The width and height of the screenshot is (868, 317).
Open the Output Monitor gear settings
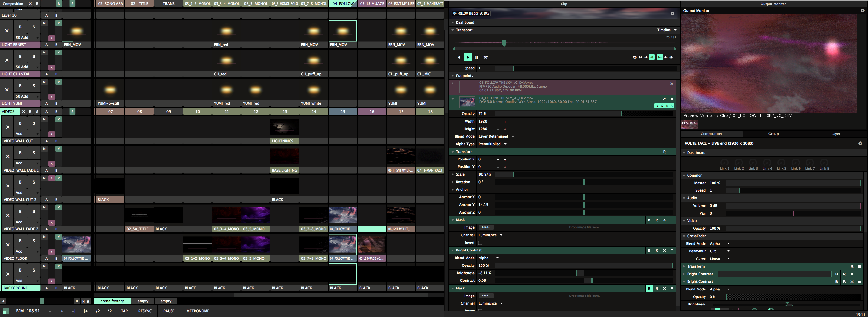pos(862,11)
